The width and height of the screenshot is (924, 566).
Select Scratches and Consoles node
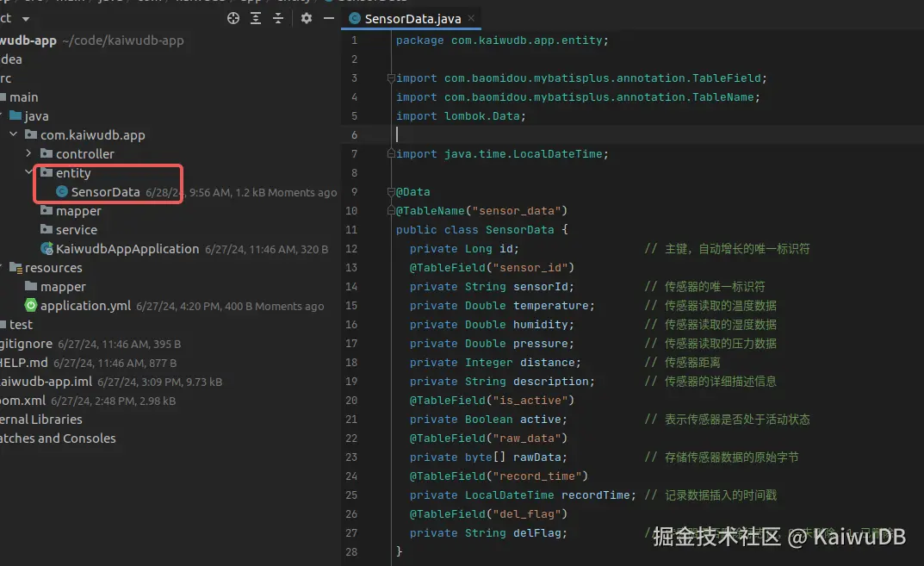click(x=58, y=438)
